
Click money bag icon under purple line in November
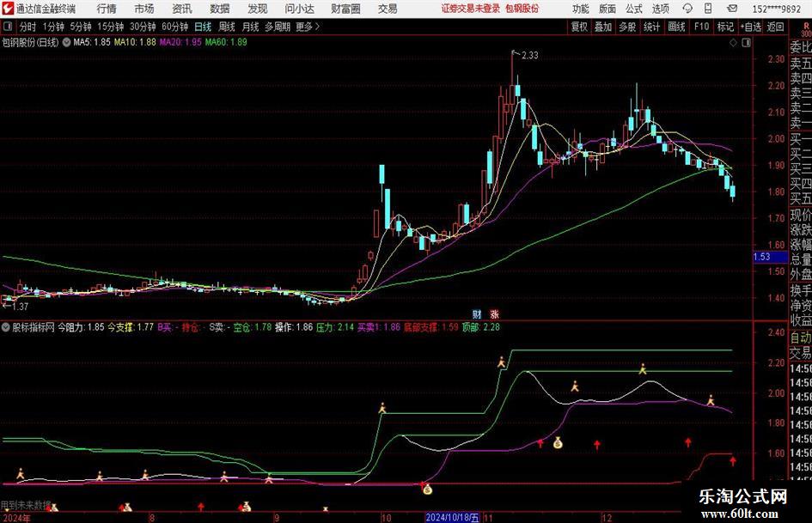(558, 443)
